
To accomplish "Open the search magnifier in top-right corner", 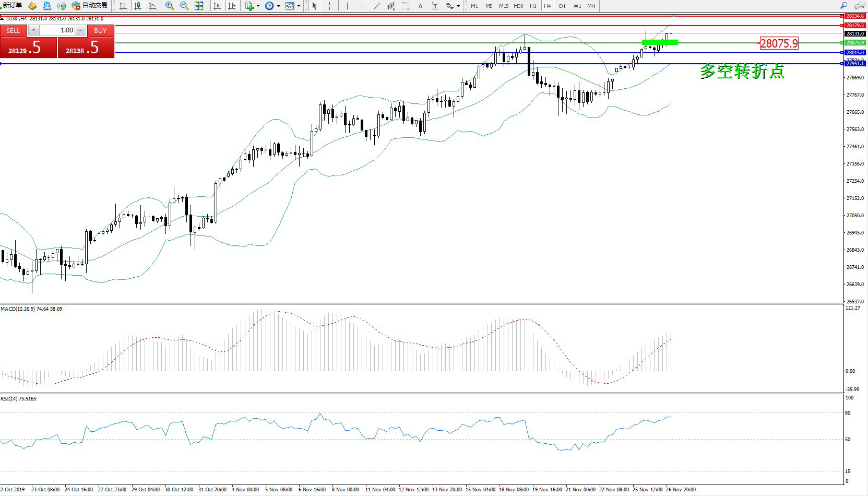I will tap(843, 6).
